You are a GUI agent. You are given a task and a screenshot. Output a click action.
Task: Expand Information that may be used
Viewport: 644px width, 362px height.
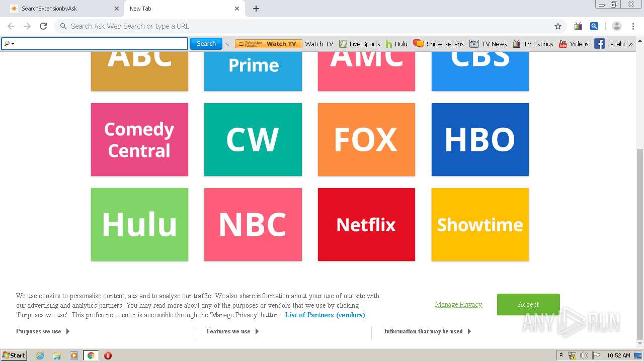[x=428, y=331]
